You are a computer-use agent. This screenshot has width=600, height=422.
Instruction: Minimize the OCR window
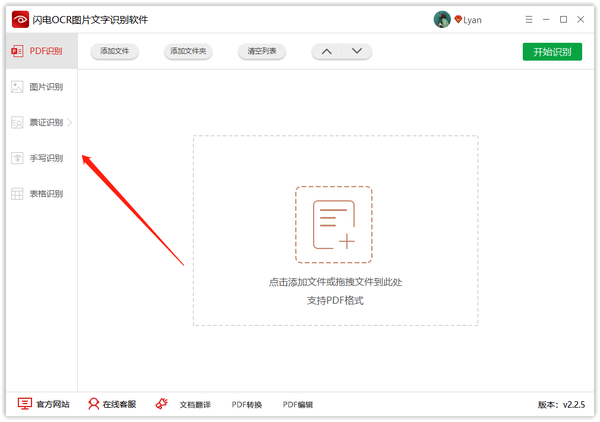[x=546, y=19]
